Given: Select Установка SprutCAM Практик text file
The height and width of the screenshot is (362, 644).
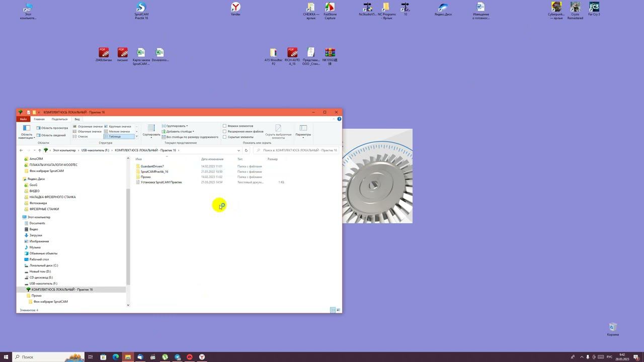Looking at the screenshot, I should point(161,182).
